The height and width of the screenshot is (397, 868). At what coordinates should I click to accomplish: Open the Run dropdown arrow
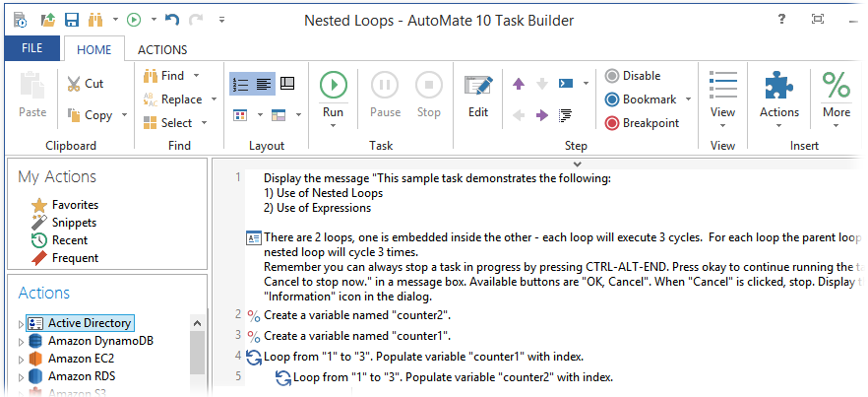tap(334, 126)
